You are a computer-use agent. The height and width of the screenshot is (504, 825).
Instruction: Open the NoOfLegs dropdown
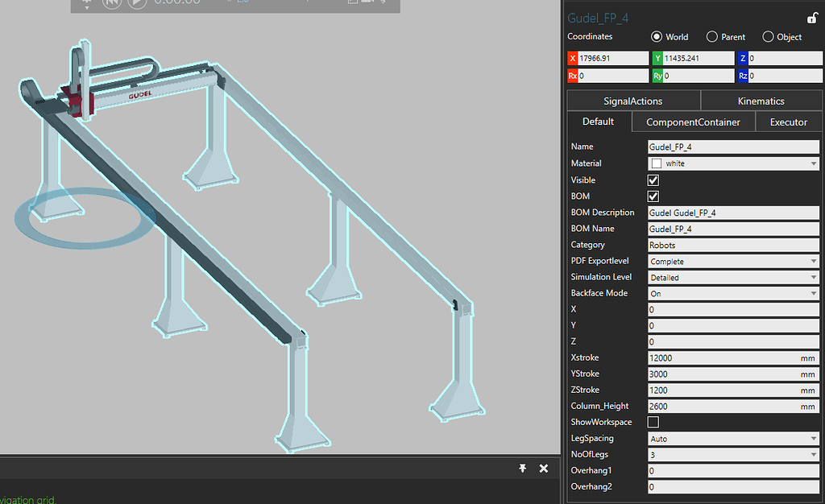pyautogui.click(x=814, y=454)
